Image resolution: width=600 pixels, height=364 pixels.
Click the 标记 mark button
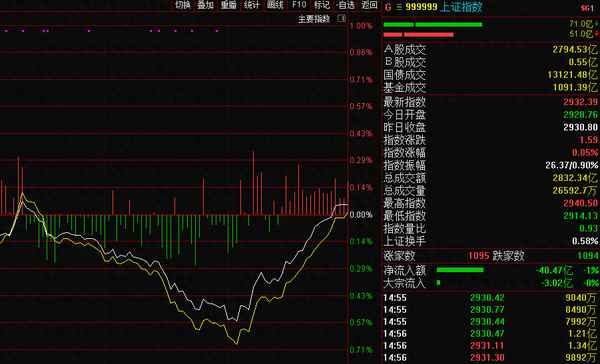[x=322, y=5]
